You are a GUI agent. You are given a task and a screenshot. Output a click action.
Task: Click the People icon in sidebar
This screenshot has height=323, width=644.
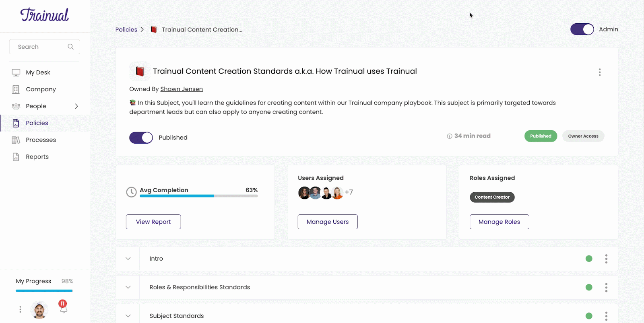pos(16,106)
